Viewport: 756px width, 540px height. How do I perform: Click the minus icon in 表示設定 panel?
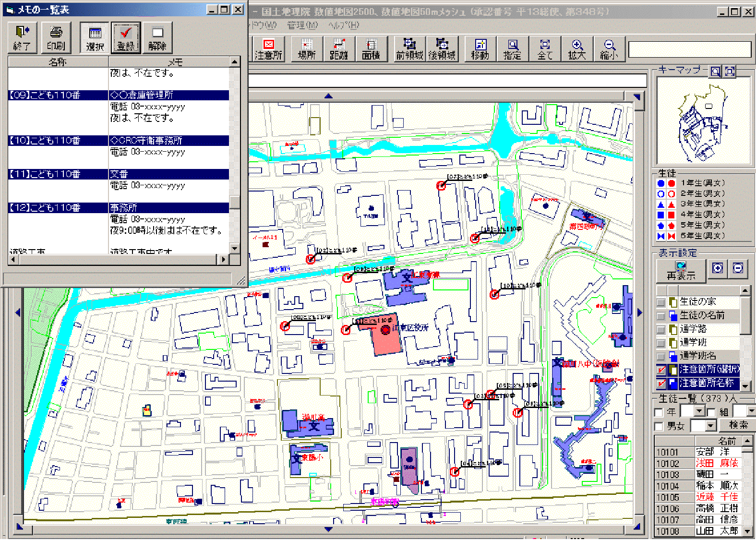738,268
